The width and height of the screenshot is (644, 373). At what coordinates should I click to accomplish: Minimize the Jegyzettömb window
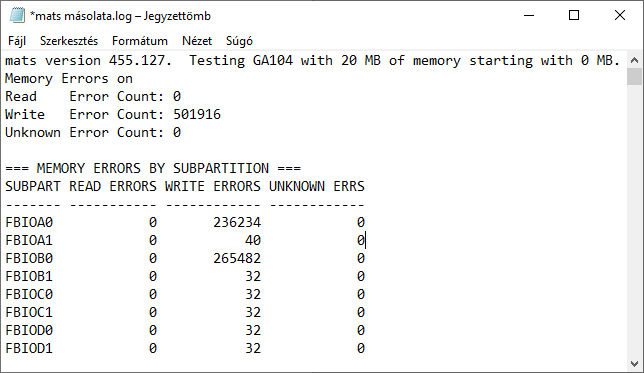coord(529,16)
